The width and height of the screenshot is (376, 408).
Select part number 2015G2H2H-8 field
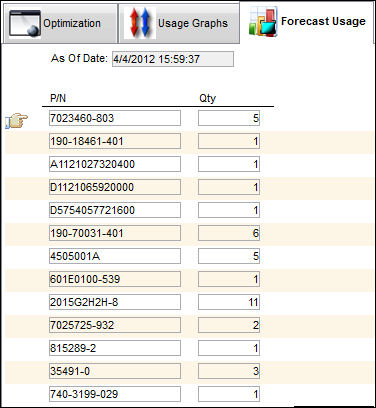coord(115,302)
